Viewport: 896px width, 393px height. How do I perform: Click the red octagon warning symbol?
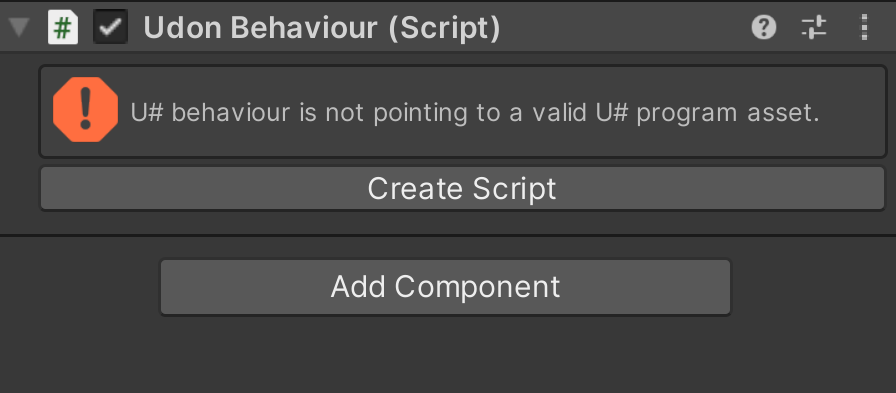[85, 110]
